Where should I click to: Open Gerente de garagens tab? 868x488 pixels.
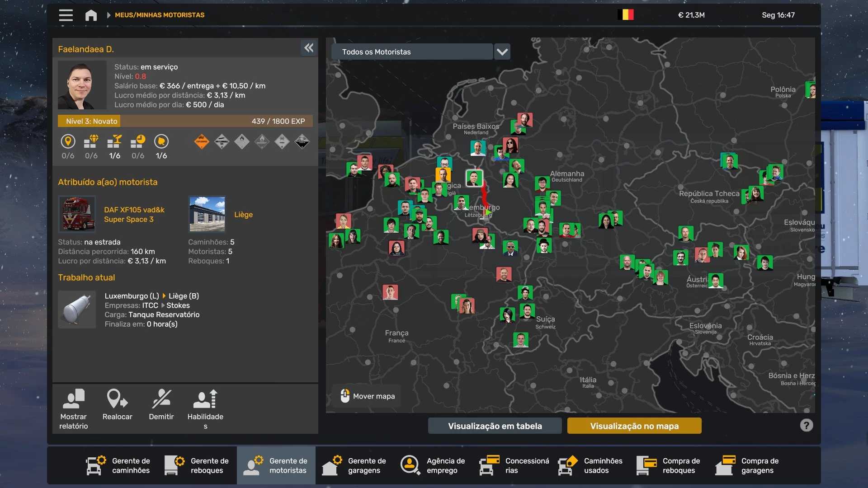click(354, 465)
